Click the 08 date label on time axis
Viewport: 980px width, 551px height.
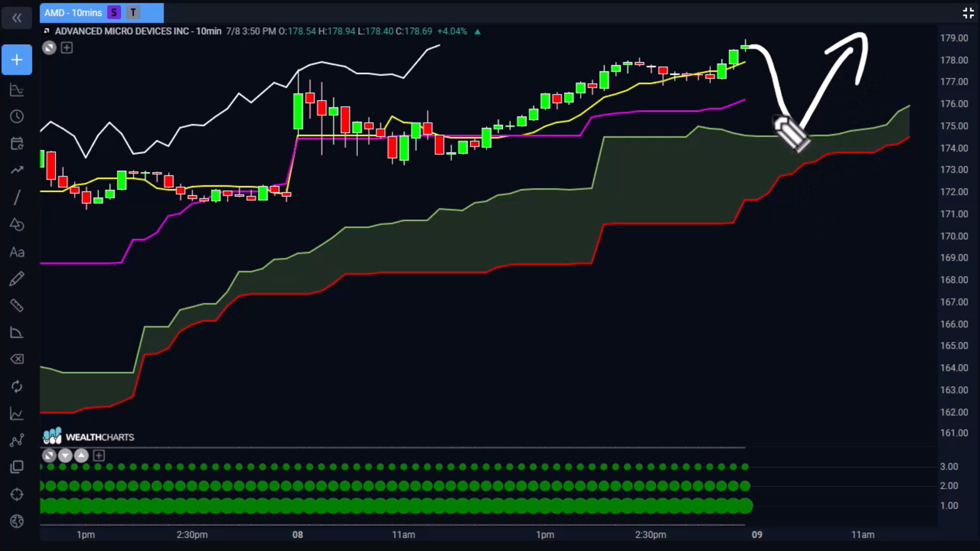point(298,535)
